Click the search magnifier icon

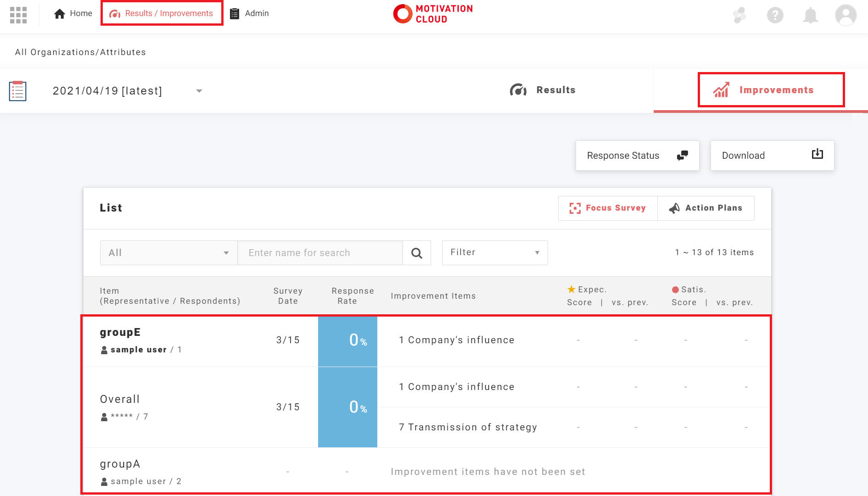(x=417, y=253)
